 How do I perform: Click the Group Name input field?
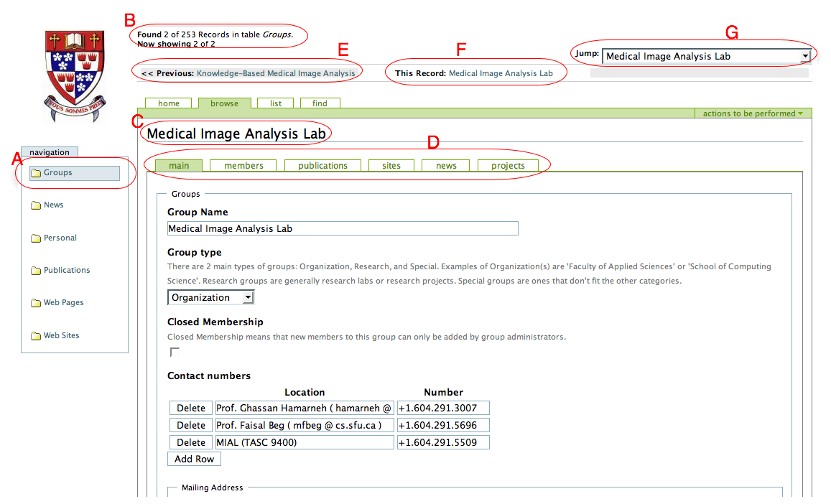click(x=342, y=228)
